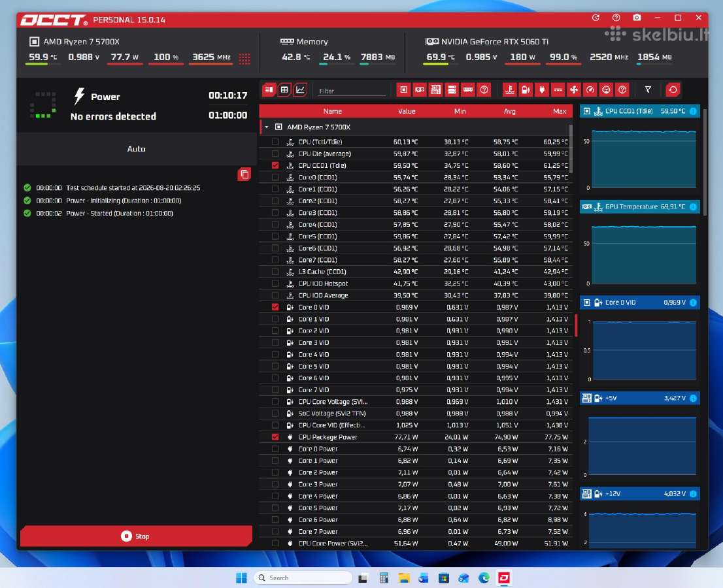Switch to the combined list view mode
This screenshot has width=723, height=588.
(x=269, y=90)
